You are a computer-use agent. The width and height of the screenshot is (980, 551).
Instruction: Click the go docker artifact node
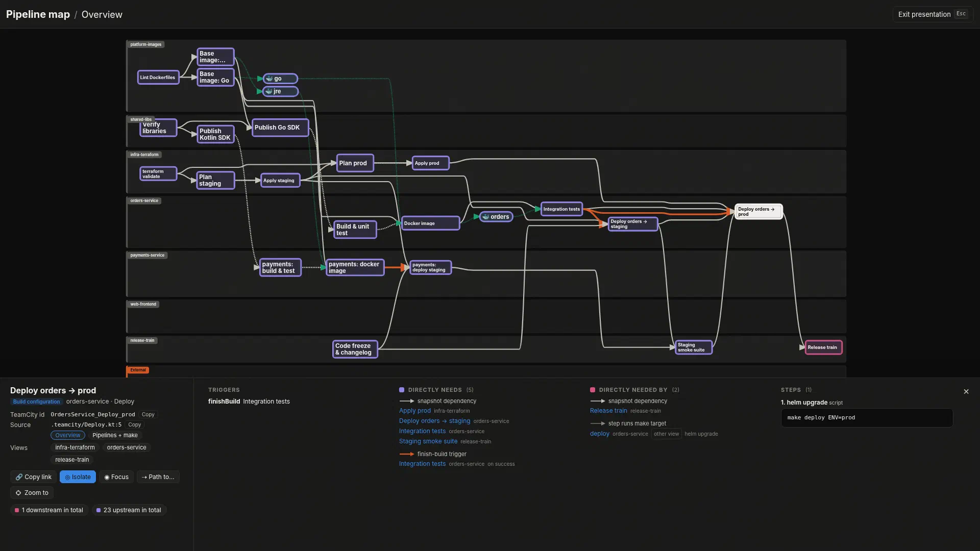point(280,79)
